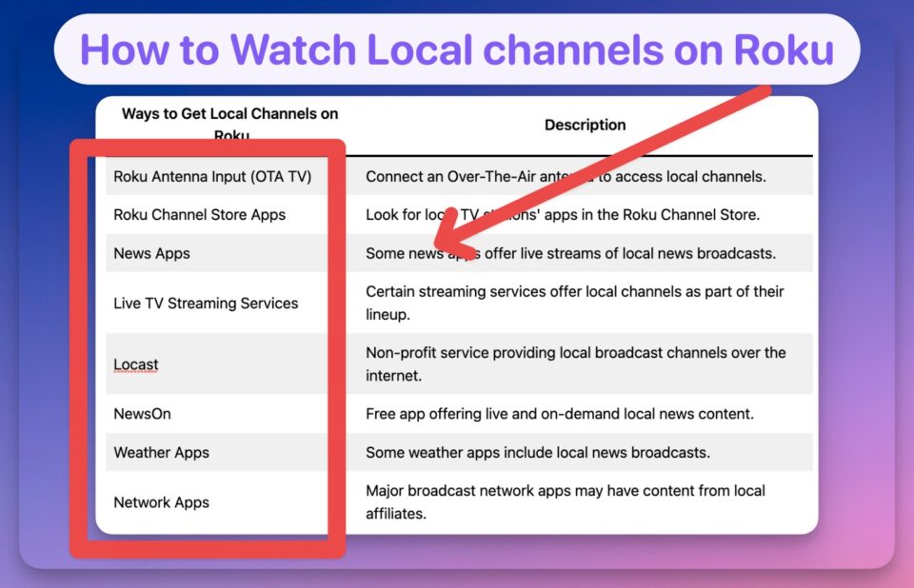Select the 'News Apps' cell
Screen dimensions: 914x588
151,253
